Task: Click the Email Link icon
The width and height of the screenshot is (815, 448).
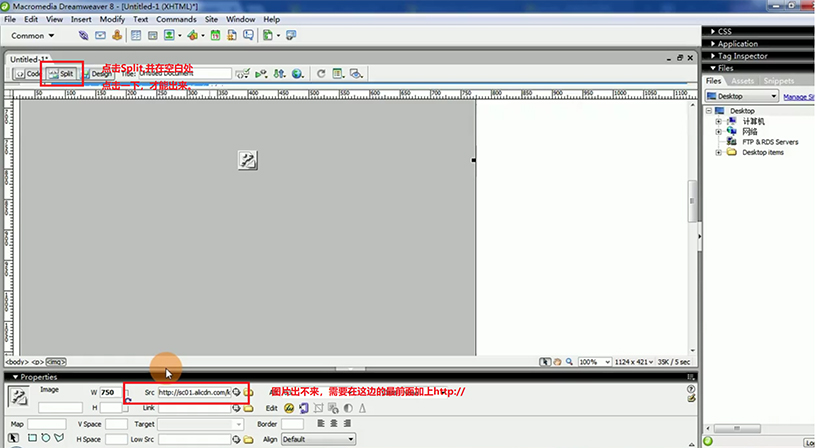Action: tap(101, 35)
